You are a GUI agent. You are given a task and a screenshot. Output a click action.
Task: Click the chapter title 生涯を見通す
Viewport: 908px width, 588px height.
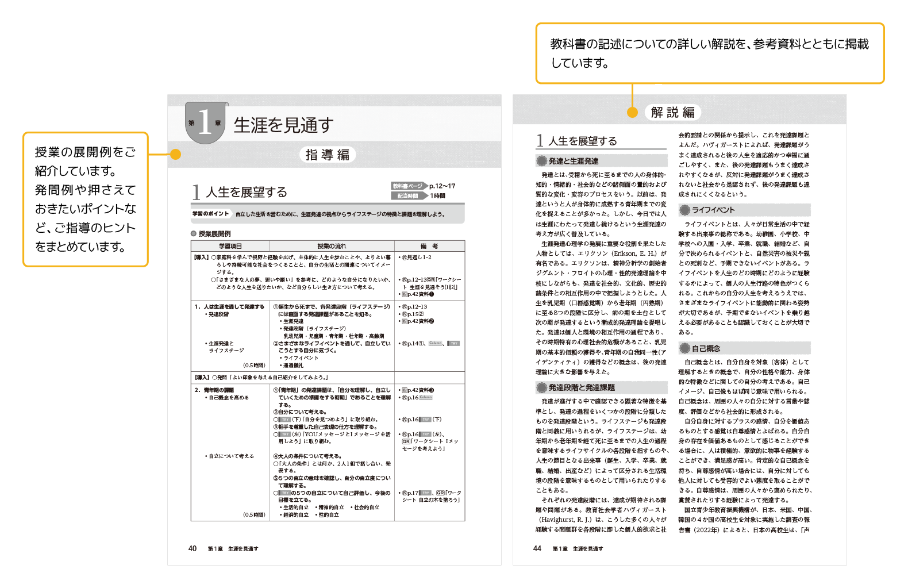[x=283, y=125]
